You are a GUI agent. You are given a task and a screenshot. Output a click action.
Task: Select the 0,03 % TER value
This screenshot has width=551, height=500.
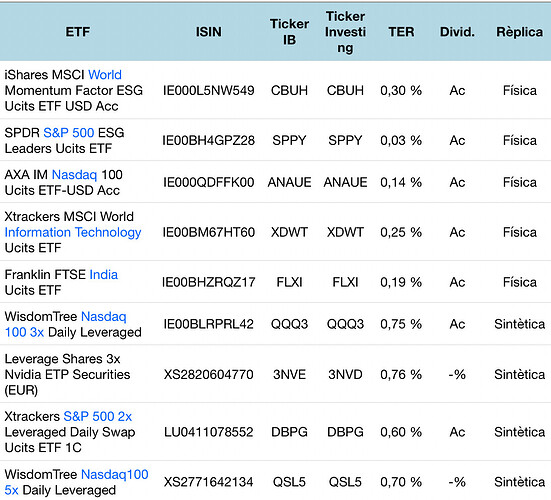coord(401,141)
